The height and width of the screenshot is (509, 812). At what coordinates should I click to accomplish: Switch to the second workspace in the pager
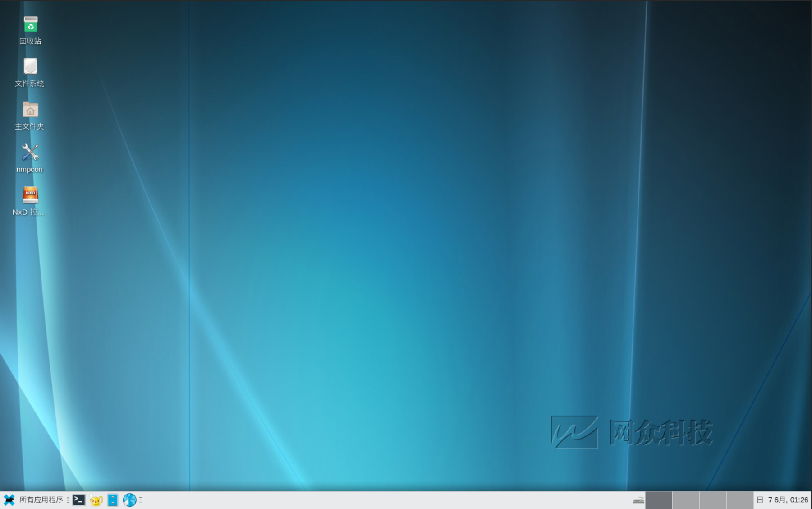[x=686, y=500]
